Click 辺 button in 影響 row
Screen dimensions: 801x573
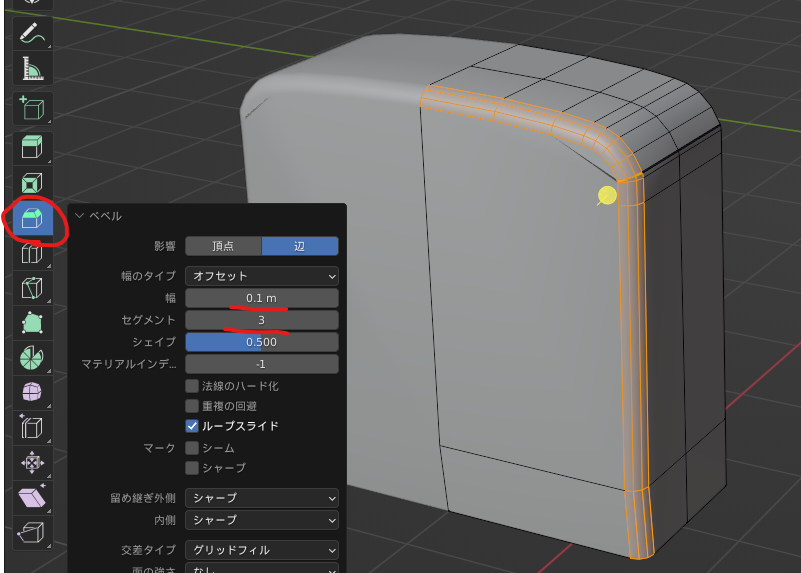click(x=300, y=246)
